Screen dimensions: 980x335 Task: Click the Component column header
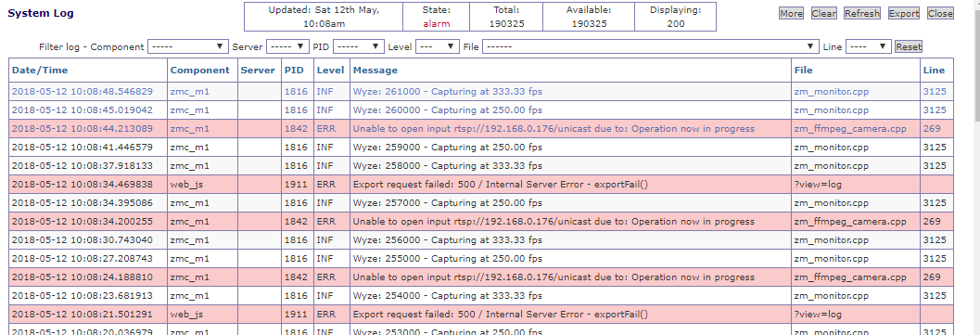coord(200,70)
